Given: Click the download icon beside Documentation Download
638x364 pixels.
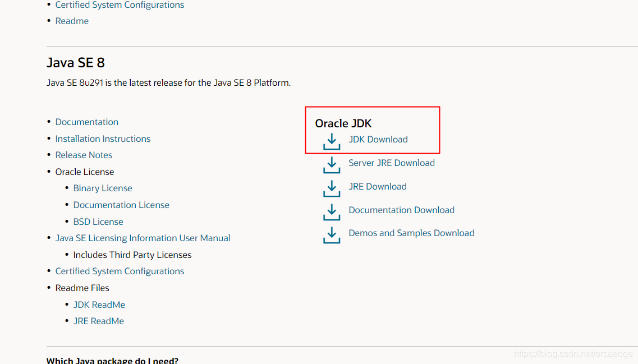Looking at the screenshot, I should tap(332, 213).
